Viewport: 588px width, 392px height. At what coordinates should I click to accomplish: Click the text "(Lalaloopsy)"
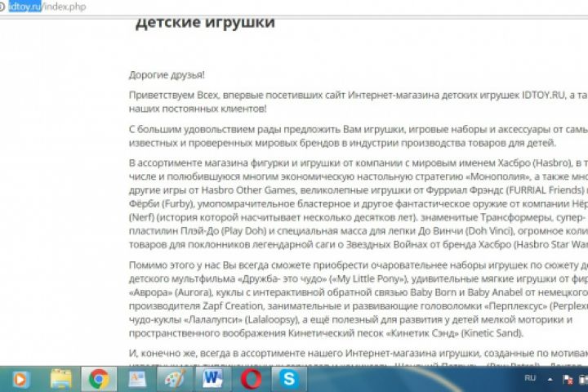(x=272, y=319)
